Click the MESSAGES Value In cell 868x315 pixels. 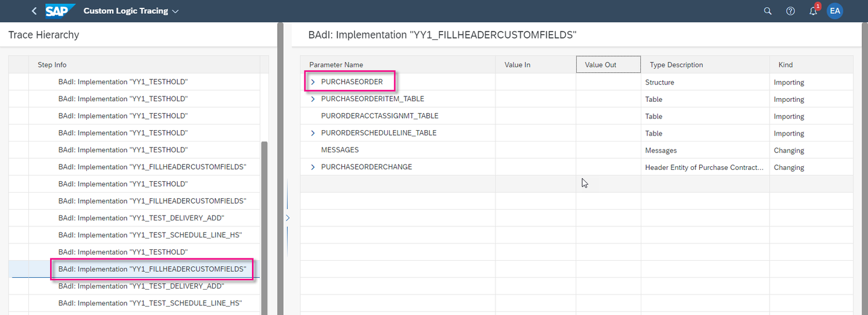(535, 150)
